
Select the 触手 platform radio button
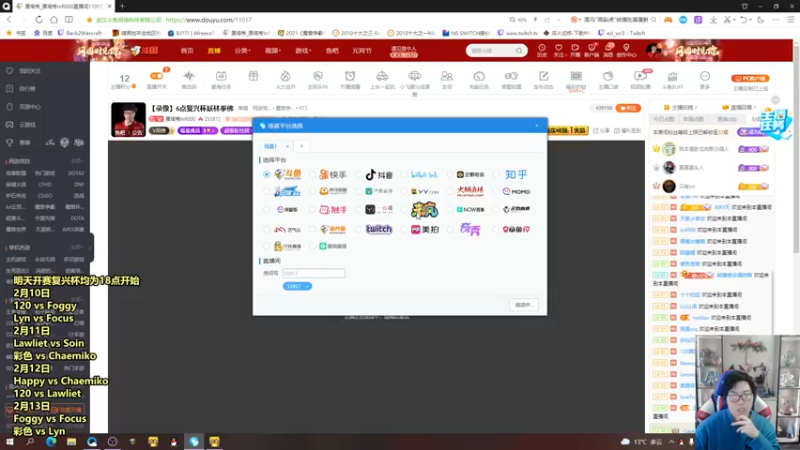tap(312, 209)
